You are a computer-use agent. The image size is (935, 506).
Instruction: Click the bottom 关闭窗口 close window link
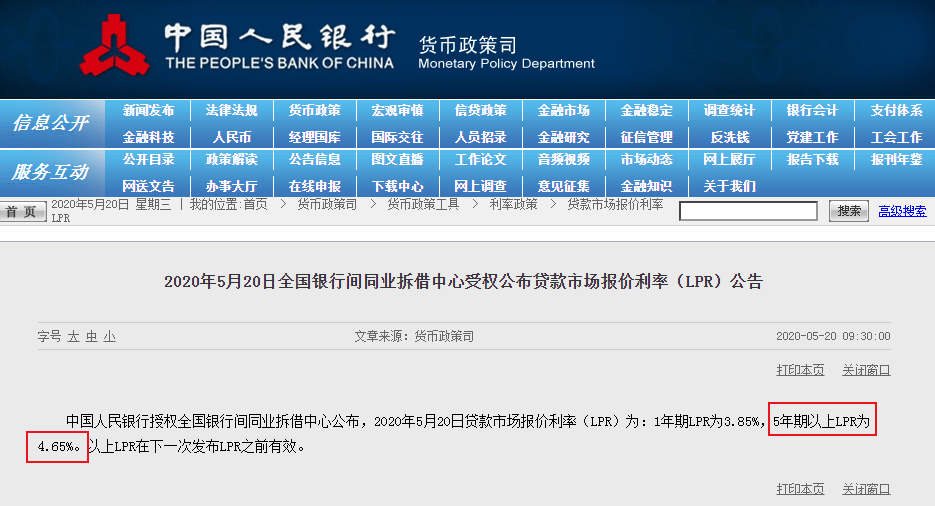pyautogui.click(x=865, y=489)
